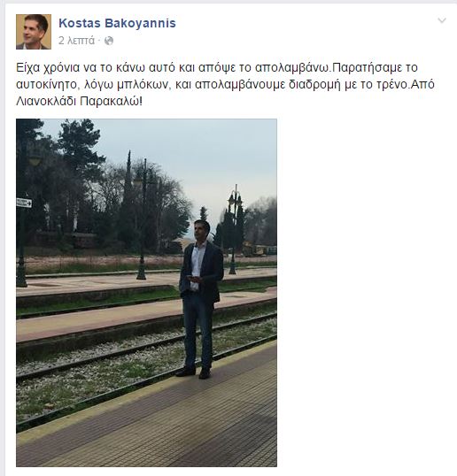
Task: Click the Kostas Bakoyannis name link
Action: coord(117,23)
